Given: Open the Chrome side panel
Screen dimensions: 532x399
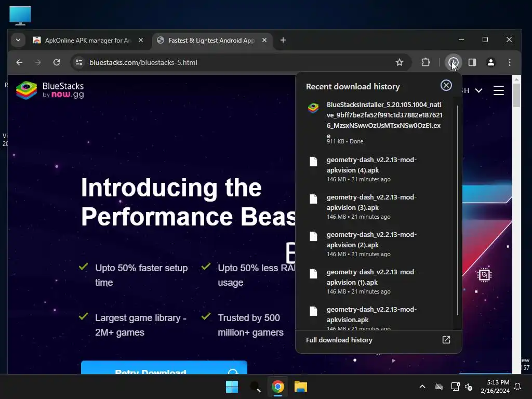Looking at the screenshot, I should (x=472, y=62).
